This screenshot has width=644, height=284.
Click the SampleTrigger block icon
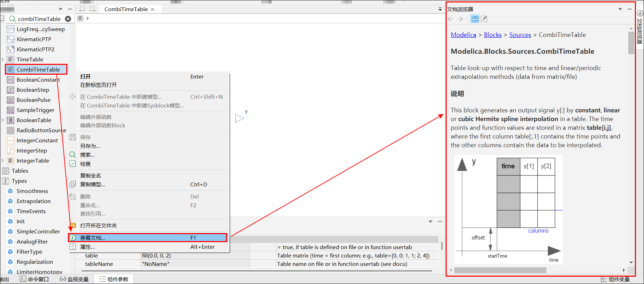(x=11, y=110)
